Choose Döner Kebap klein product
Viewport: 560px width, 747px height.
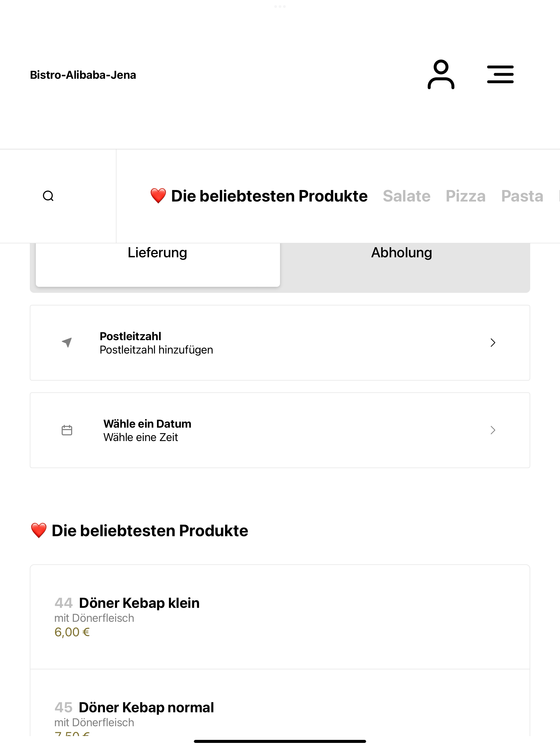[x=280, y=617]
